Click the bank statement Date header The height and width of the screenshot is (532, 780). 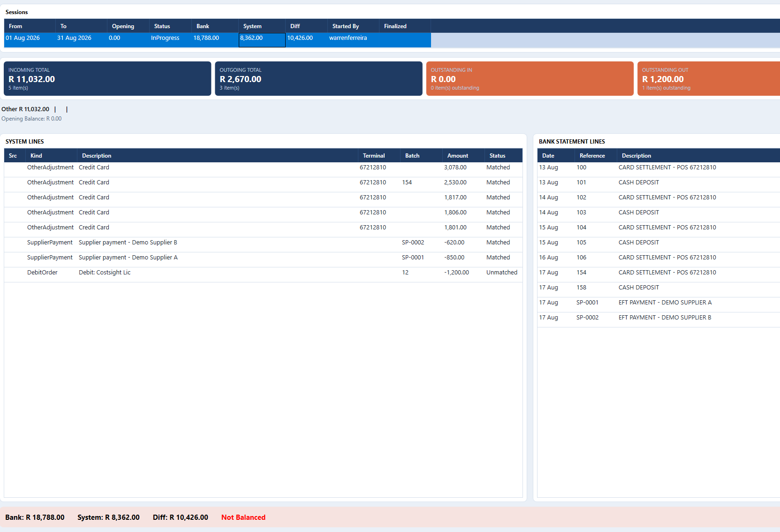(x=556, y=156)
